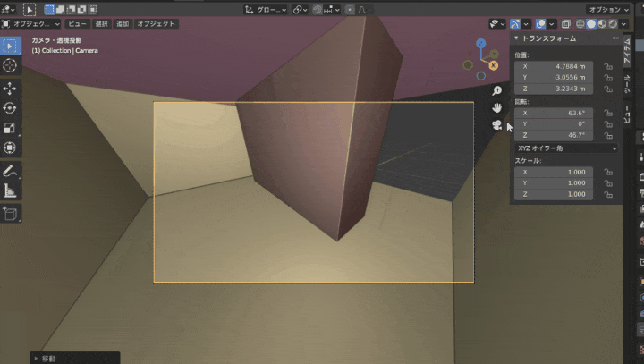The image size is (644, 364).
Task: Click the hand pan view icon
Action: click(496, 107)
